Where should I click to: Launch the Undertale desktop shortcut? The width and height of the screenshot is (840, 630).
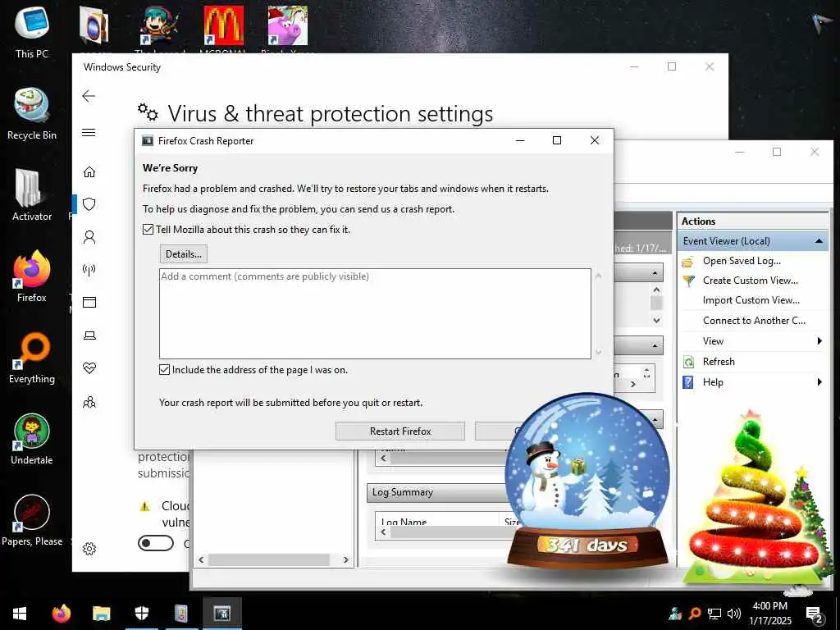[32, 440]
